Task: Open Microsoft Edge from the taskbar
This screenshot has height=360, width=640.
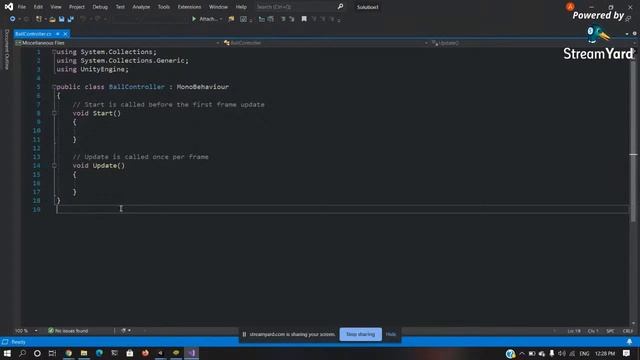Action: pos(99,353)
